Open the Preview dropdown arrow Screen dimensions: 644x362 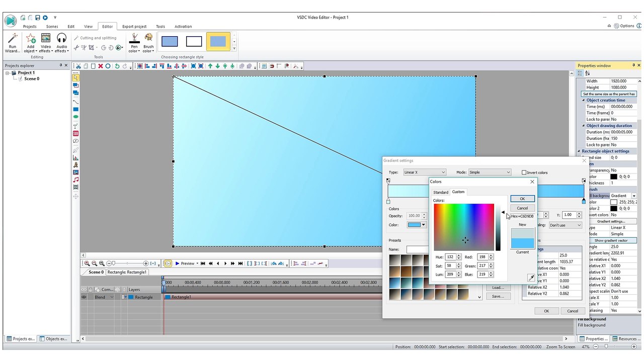point(197,263)
